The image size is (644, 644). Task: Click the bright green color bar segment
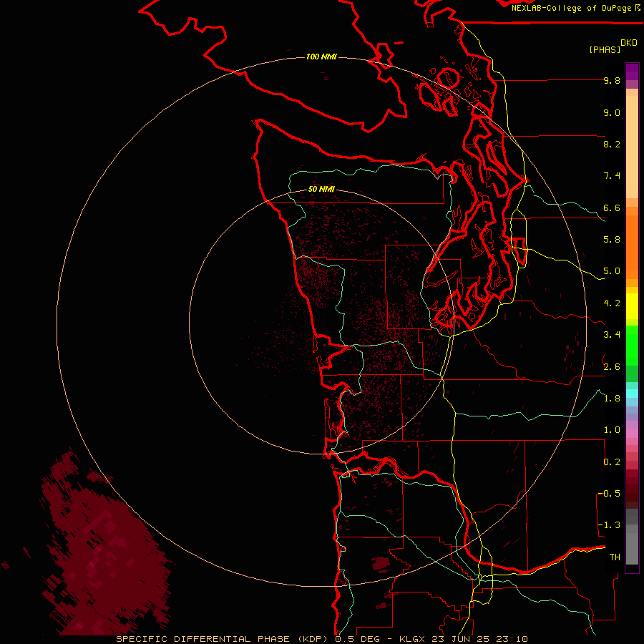coord(632,345)
